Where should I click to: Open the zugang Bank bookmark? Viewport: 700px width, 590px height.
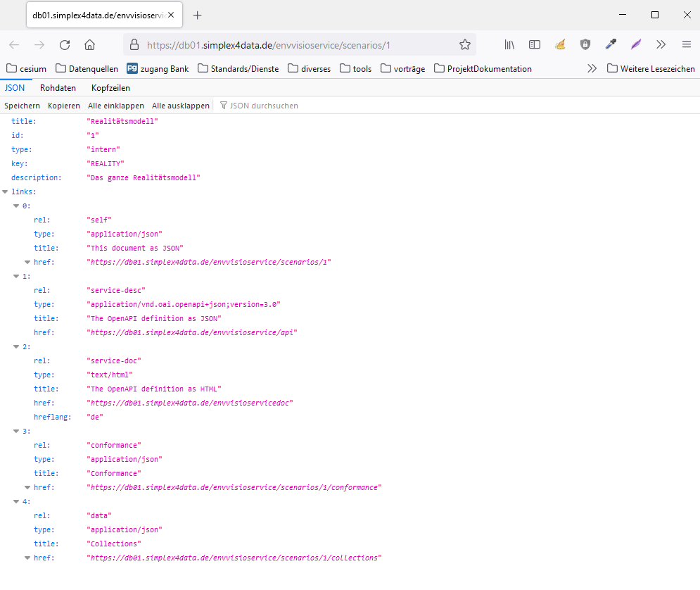click(158, 69)
